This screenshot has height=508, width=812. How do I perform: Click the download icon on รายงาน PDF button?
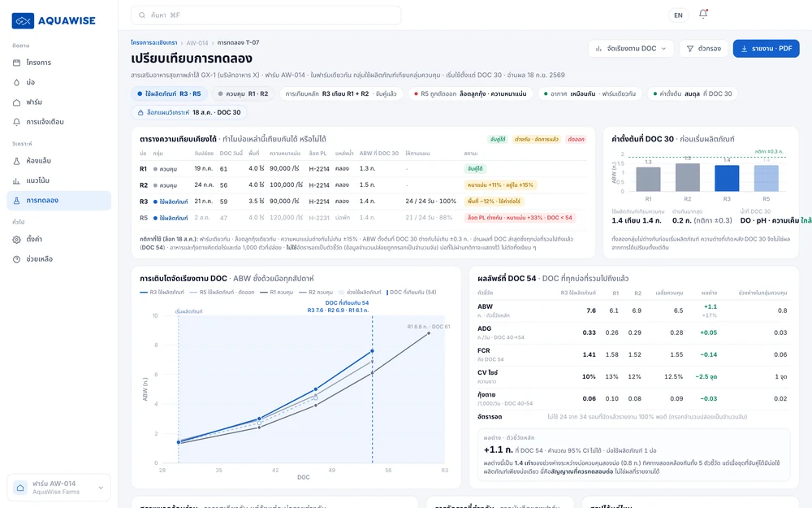tap(744, 49)
